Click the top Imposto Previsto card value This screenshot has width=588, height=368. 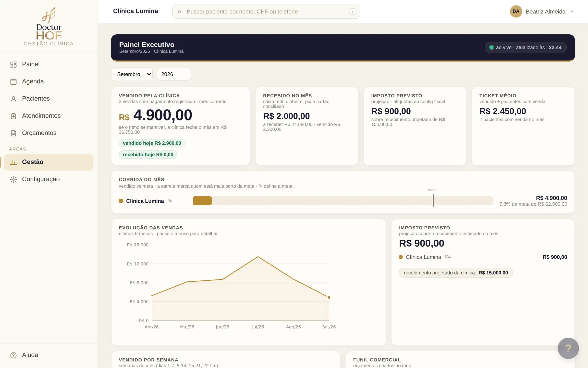click(391, 111)
